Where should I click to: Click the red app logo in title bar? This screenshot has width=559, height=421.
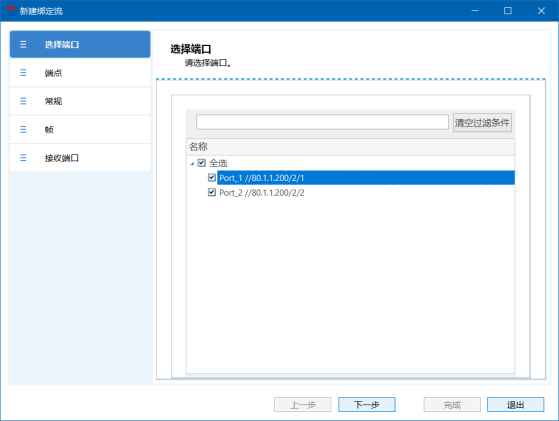pos(11,10)
